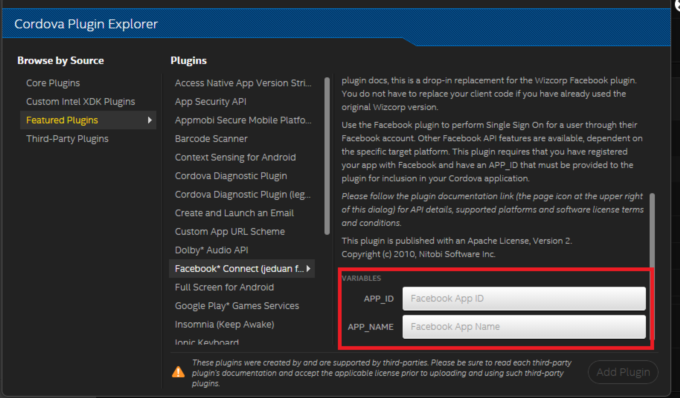
Task: Choose Barcode Scanner plugin
Action: point(211,139)
